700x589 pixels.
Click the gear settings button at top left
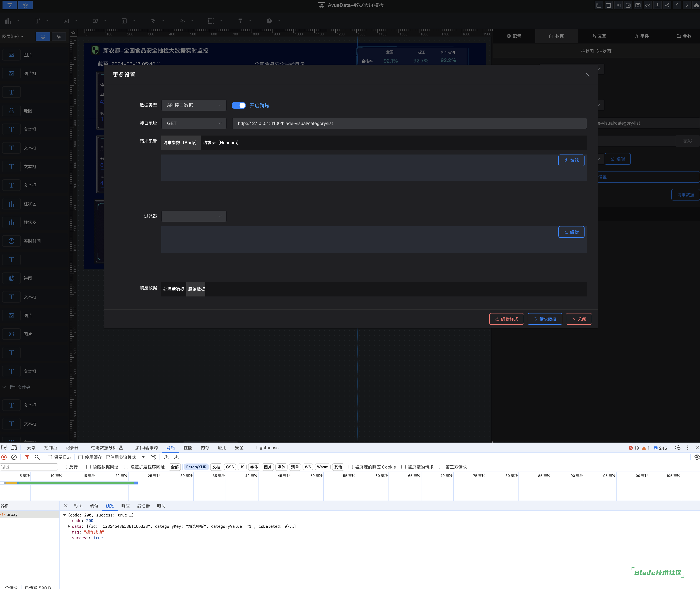tap(25, 5)
